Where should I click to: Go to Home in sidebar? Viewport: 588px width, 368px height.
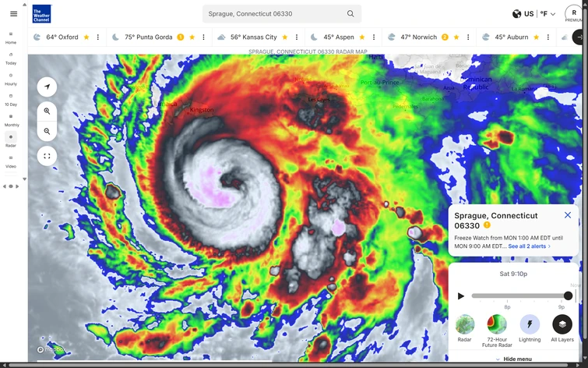[11, 38]
